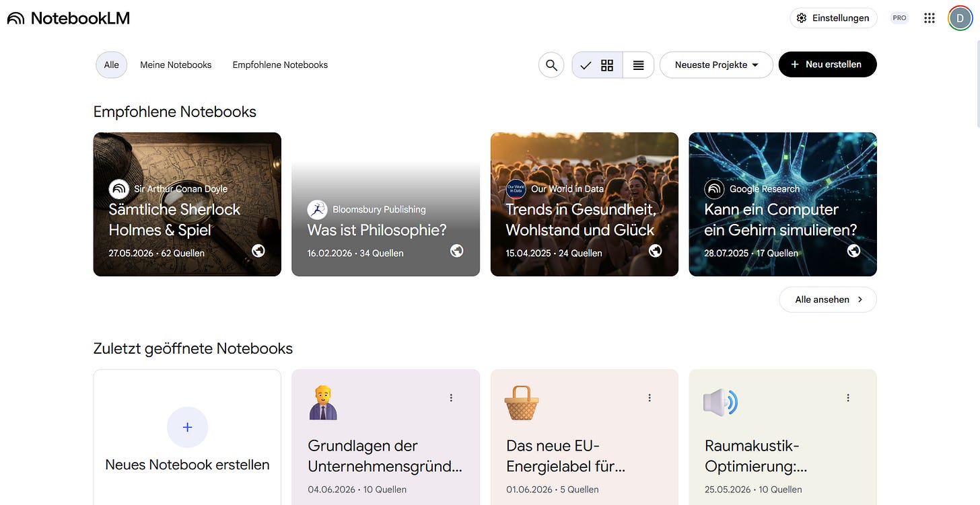Screen dimensions: 980x505
Task: Open options menu for Grundlagen der Unternehmensgründ...
Action: pyautogui.click(x=451, y=398)
